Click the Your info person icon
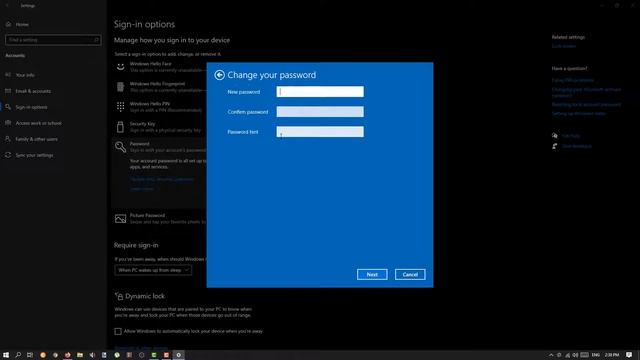640x360 pixels. 8,75
